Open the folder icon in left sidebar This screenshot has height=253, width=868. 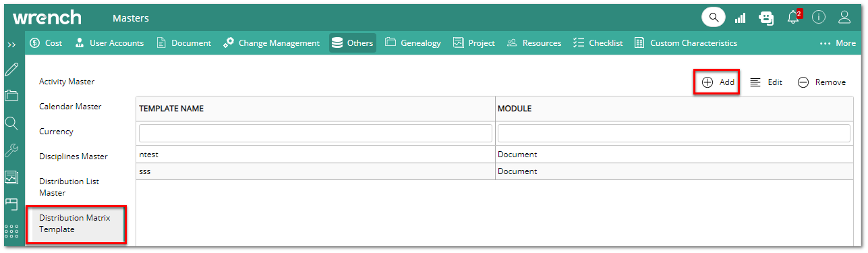click(x=11, y=96)
